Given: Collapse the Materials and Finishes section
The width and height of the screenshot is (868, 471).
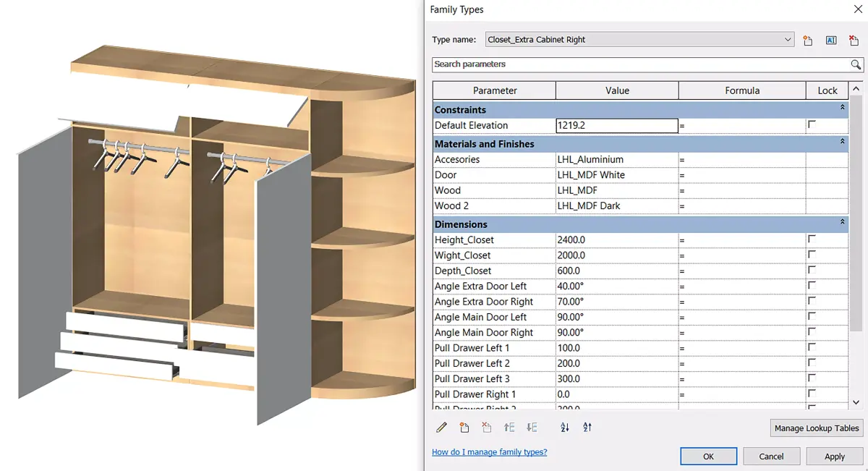Looking at the screenshot, I should pyautogui.click(x=841, y=143).
